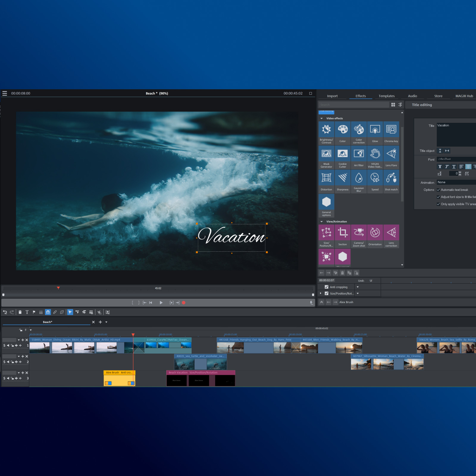Select the Color effect tile
The width and height of the screenshot is (476, 476).
(x=342, y=133)
